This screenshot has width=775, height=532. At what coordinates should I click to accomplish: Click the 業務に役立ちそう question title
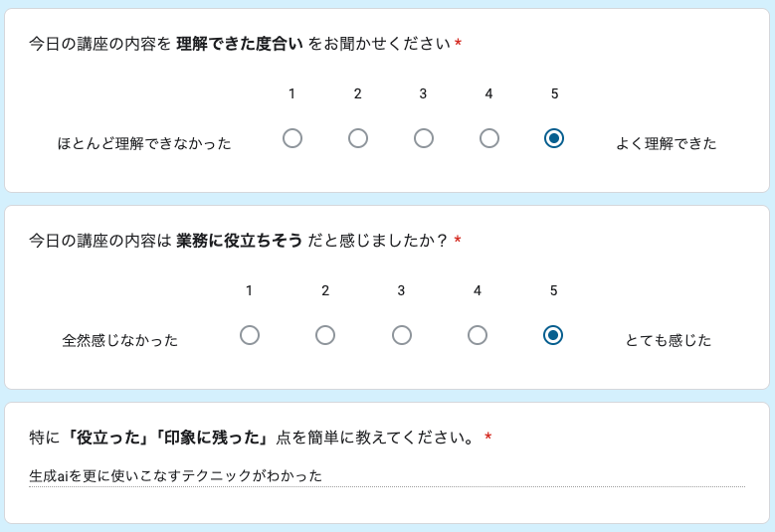pyautogui.click(x=239, y=241)
